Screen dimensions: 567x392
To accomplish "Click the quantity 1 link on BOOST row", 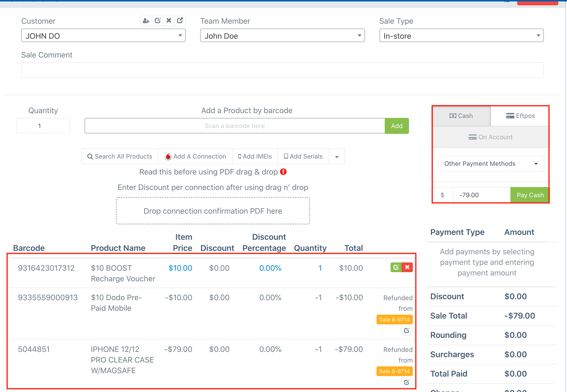I will pyautogui.click(x=320, y=268).
